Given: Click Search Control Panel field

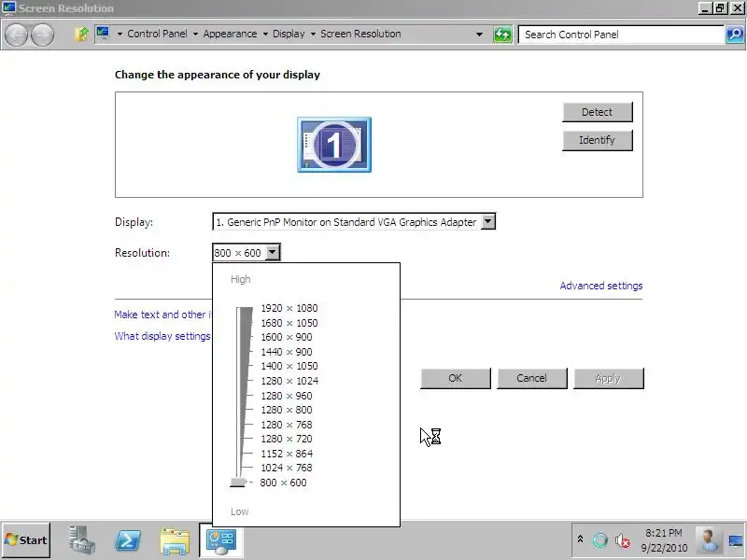Looking at the screenshot, I should [621, 35].
